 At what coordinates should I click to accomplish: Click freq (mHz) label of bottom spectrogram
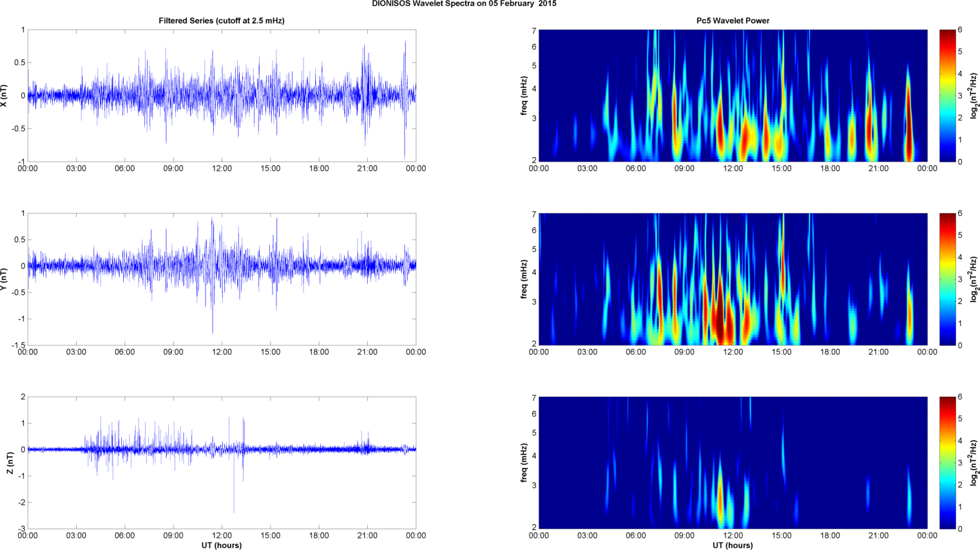pyautogui.click(x=524, y=463)
